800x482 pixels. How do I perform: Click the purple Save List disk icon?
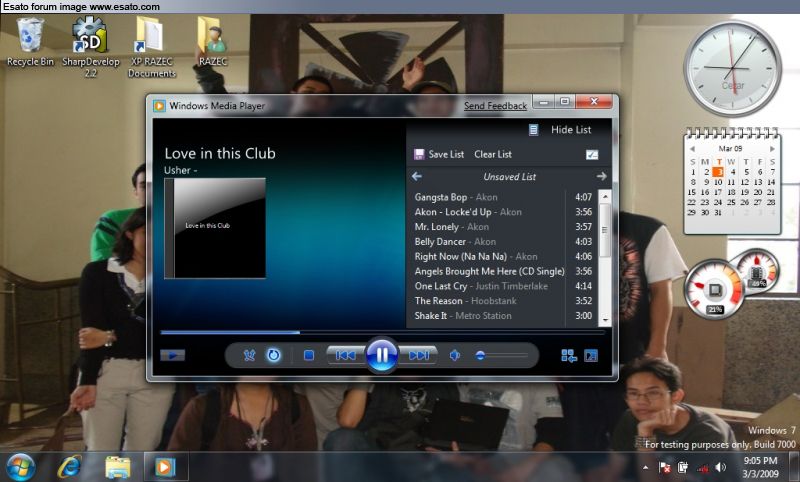(419, 154)
